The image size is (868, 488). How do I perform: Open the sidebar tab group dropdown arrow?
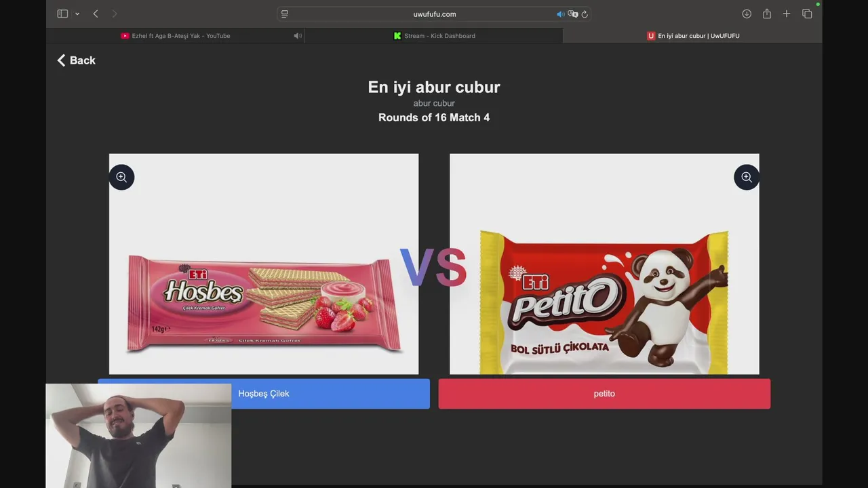point(77,14)
